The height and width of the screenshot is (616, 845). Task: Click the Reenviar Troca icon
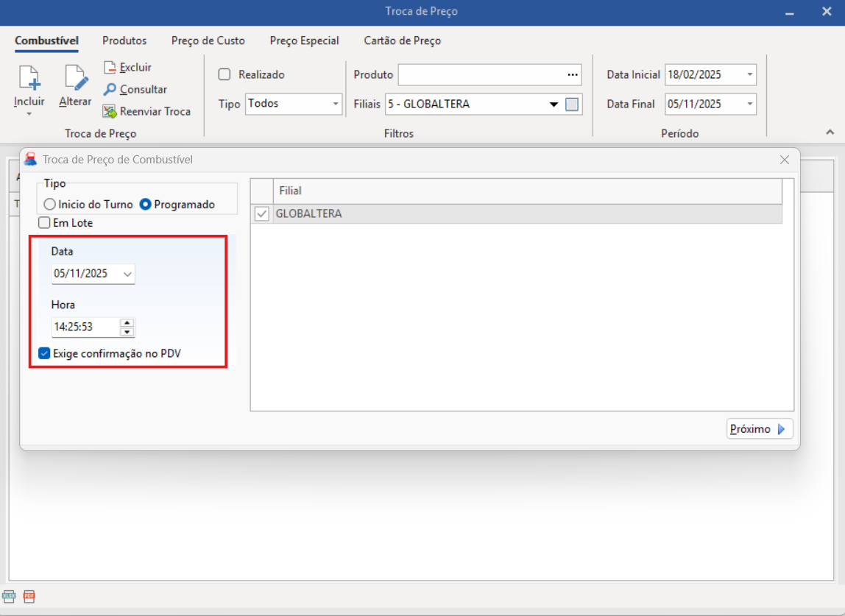110,112
